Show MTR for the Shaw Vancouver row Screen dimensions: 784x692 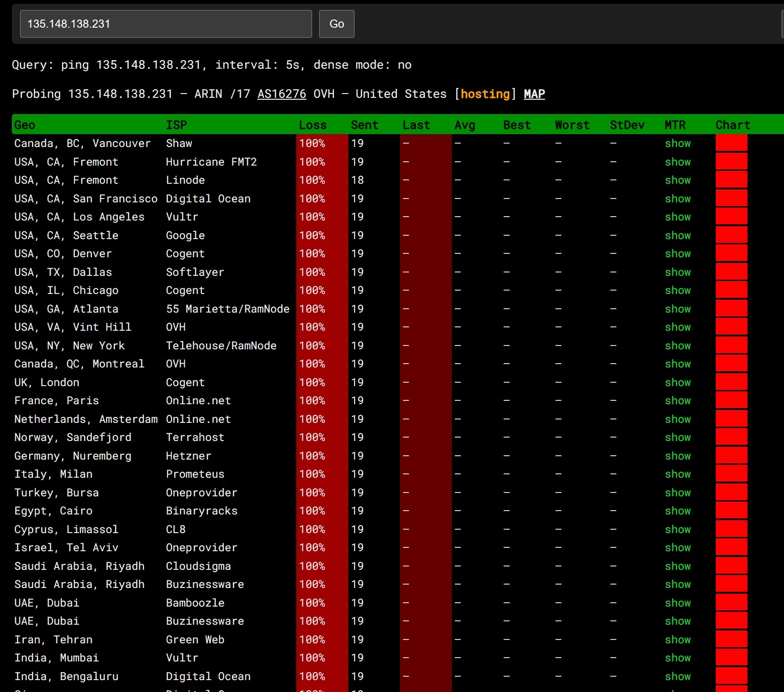[x=678, y=144]
